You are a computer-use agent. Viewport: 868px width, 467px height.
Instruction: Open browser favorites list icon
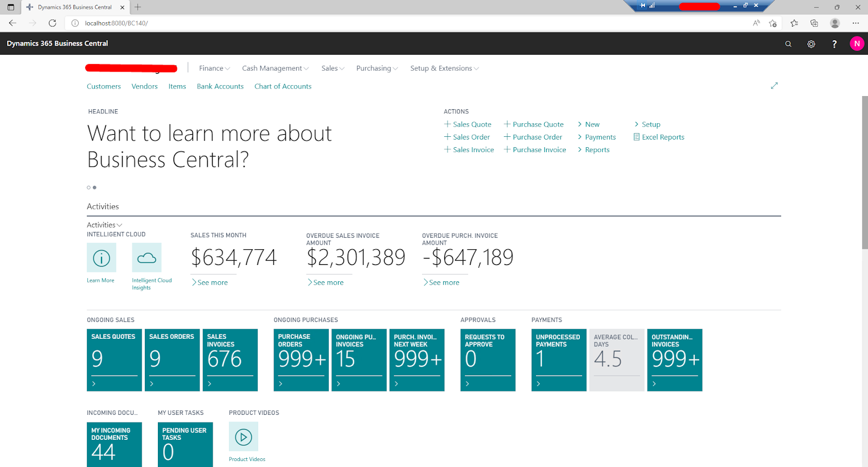tap(794, 23)
